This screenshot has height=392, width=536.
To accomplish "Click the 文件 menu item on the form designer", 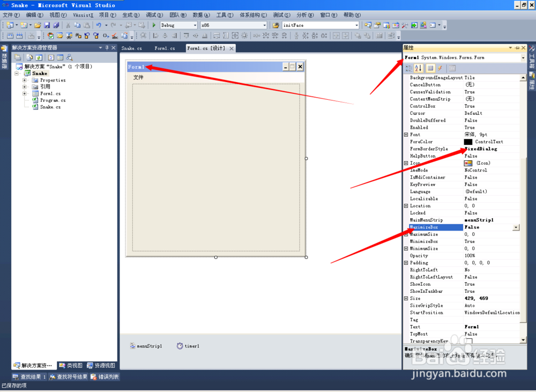I will tap(138, 77).
